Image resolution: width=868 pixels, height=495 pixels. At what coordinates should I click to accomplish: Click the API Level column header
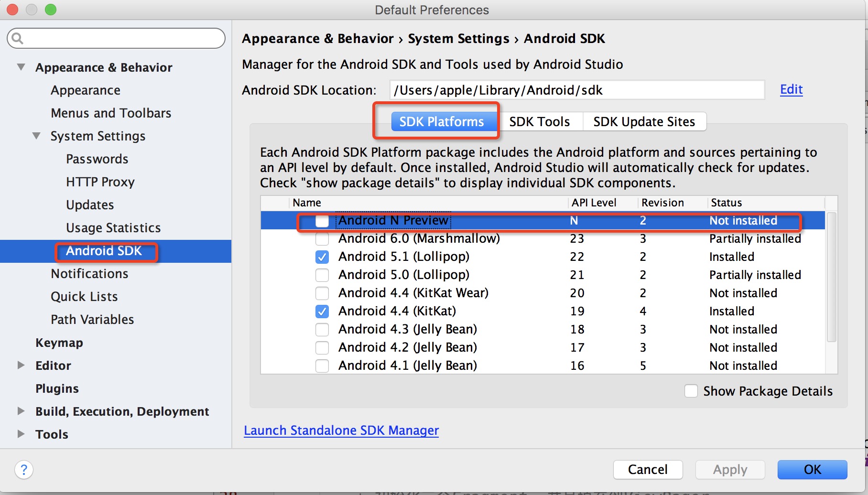[594, 203]
